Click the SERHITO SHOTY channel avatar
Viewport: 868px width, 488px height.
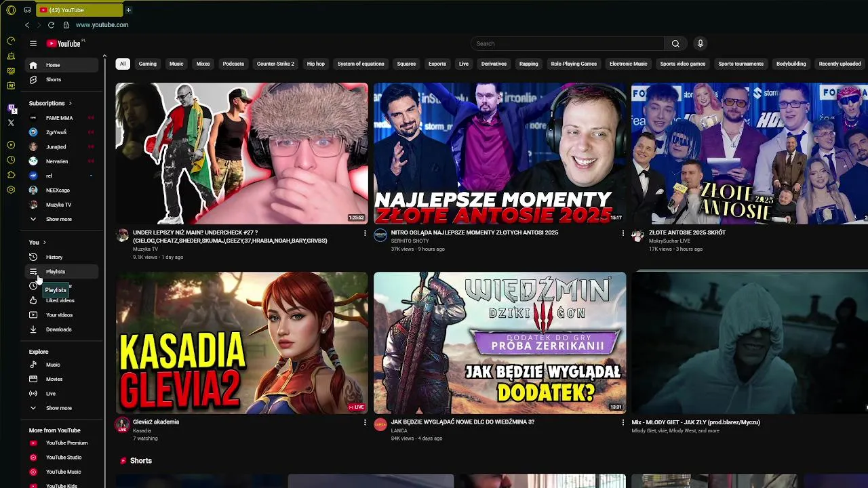380,236
